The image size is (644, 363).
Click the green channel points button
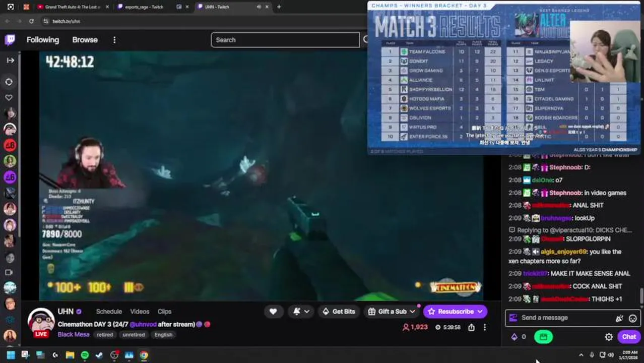tap(543, 337)
